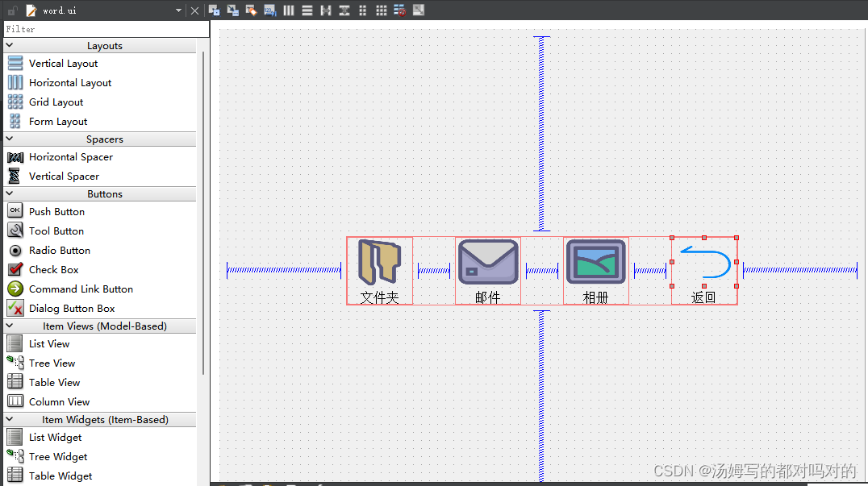Lay out in a form layout
Viewport: 868px width, 486px height.
click(x=362, y=10)
